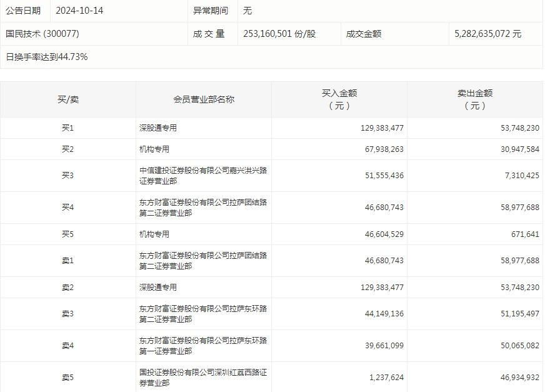Click 中信建投证券 嘉兴洪兴路证券营业部 name
Screen dimensions: 545x392
(x=203, y=176)
